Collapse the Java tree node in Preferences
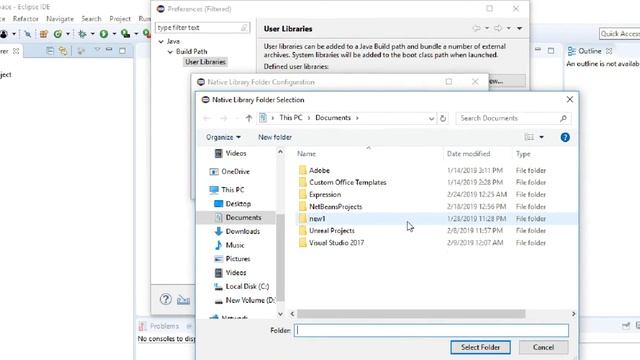Viewport: 640px width, 360px height. point(161,41)
